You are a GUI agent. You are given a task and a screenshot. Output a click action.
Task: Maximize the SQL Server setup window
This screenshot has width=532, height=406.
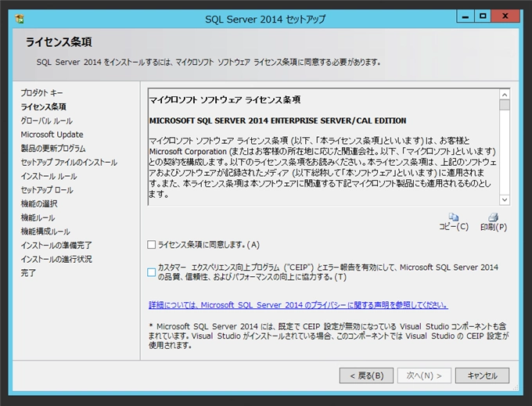(483, 16)
